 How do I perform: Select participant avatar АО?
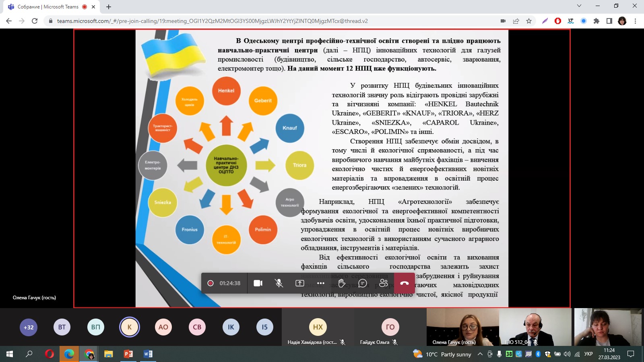[x=163, y=327]
